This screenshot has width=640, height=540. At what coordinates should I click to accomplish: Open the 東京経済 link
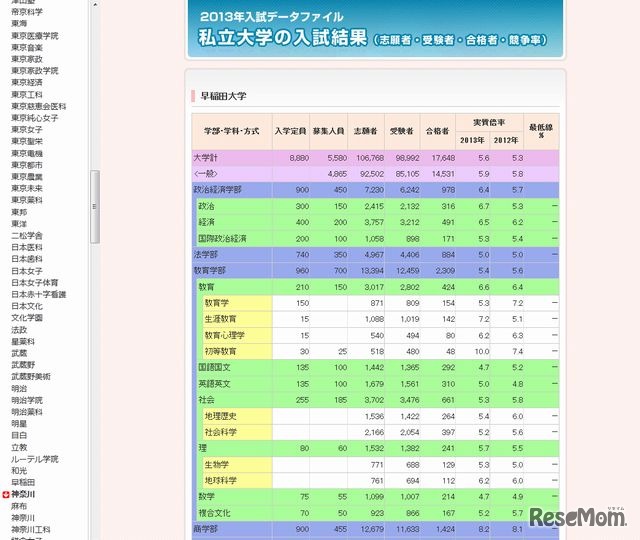pos(27,82)
